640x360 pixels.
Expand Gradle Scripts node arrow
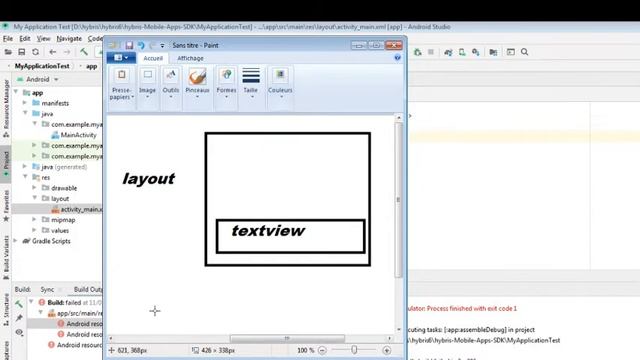16,241
